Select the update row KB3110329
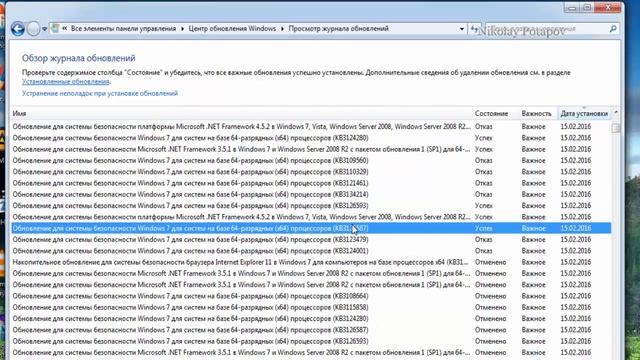Viewport: 640px width, 360px height. tap(311, 172)
